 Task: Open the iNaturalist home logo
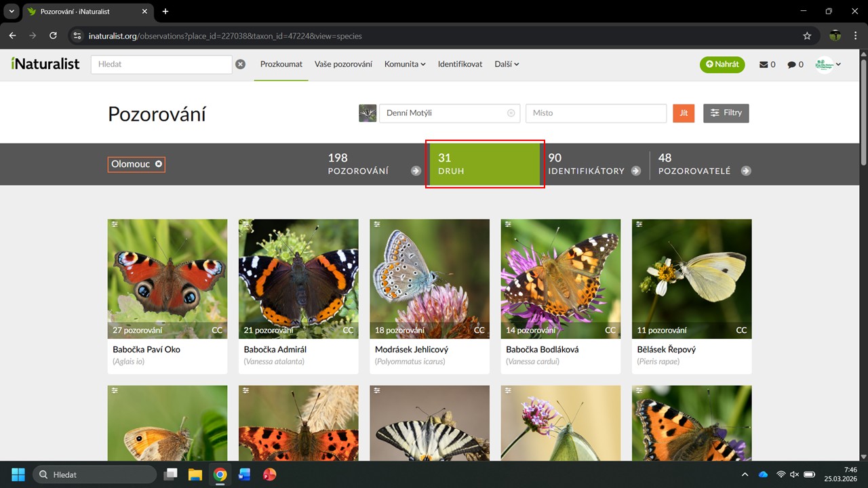click(x=45, y=64)
